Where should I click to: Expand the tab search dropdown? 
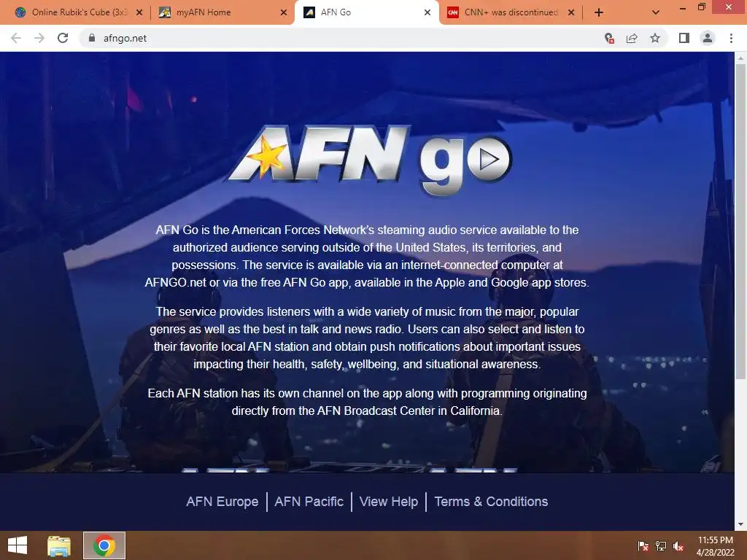(x=656, y=12)
